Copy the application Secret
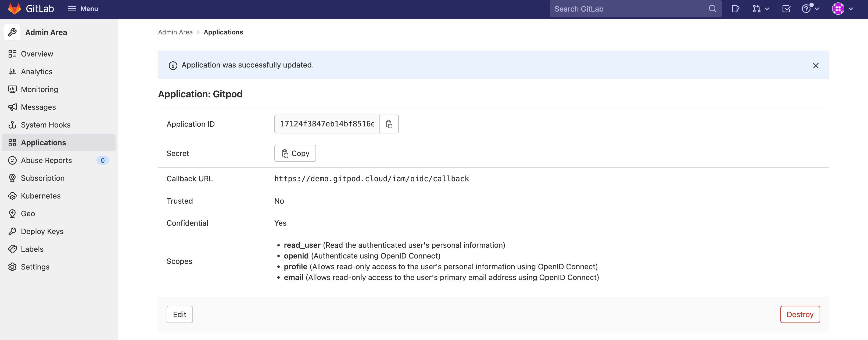The width and height of the screenshot is (868, 340). point(295,154)
